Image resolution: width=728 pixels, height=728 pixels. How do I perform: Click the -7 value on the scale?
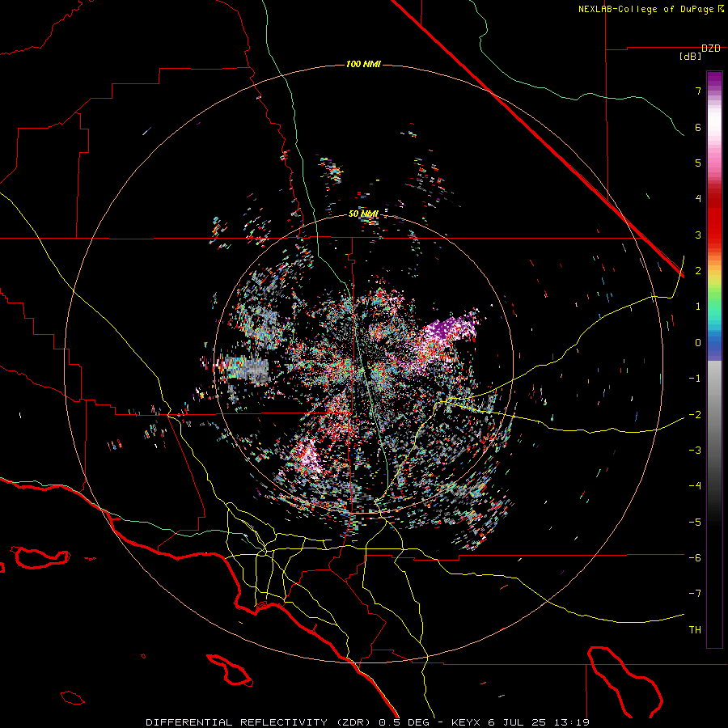[x=695, y=594]
